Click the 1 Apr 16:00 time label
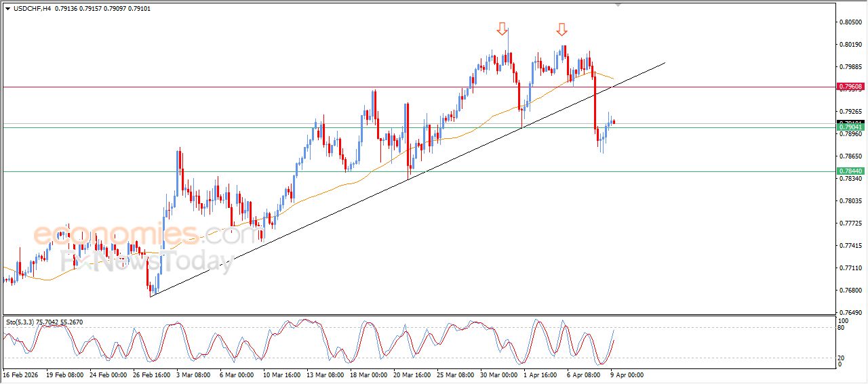This screenshot has width=868, height=384. click(x=542, y=375)
